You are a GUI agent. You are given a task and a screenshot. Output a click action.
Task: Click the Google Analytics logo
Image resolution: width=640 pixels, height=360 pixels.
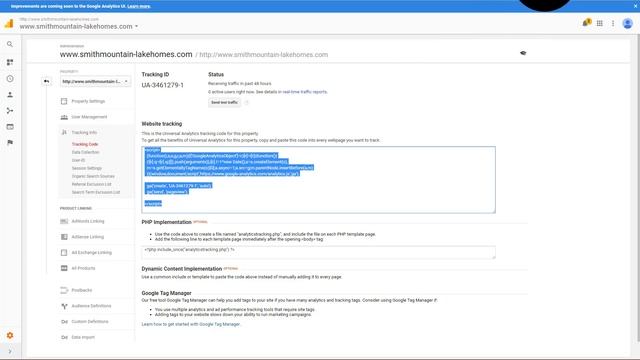pos(9,23)
